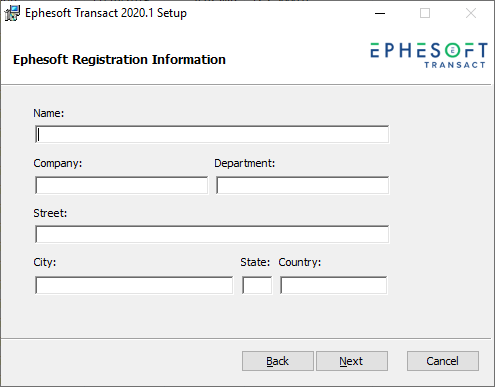495x387 pixels.
Task: Click the Country input field
Action: point(334,285)
